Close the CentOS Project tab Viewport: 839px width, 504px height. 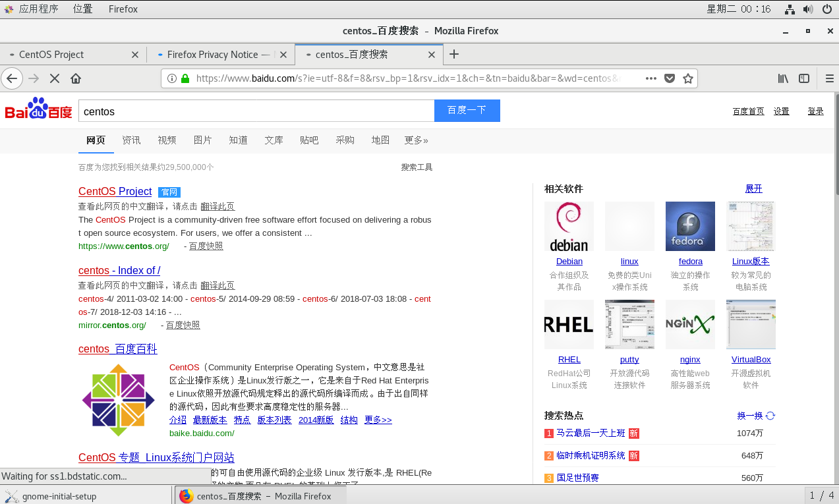(135, 55)
